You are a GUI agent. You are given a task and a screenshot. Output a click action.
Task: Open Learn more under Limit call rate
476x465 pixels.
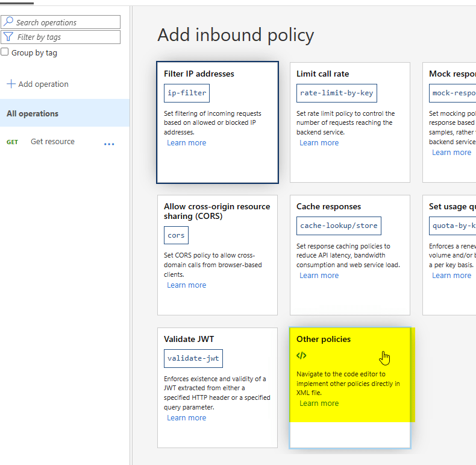click(319, 143)
